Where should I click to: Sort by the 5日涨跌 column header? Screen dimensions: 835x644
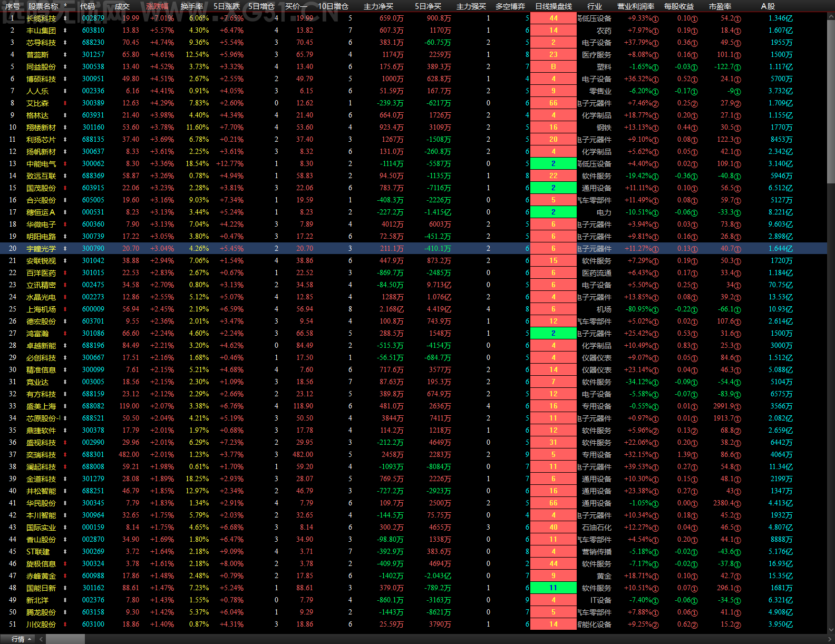click(x=227, y=6)
